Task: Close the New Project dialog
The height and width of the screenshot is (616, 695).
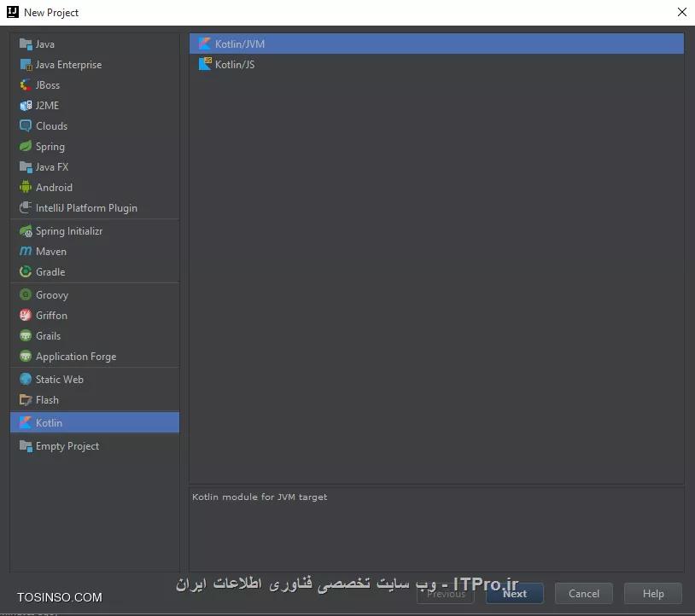Action: [681, 12]
